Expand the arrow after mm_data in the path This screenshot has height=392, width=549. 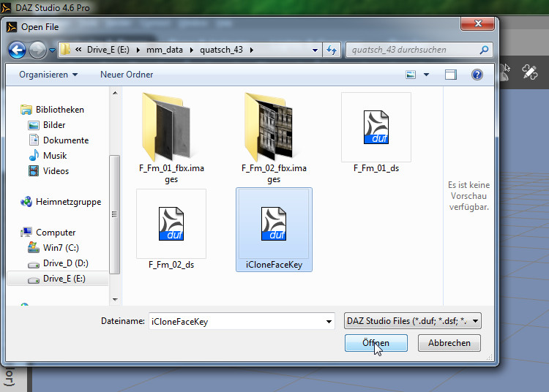click(192, 50)
